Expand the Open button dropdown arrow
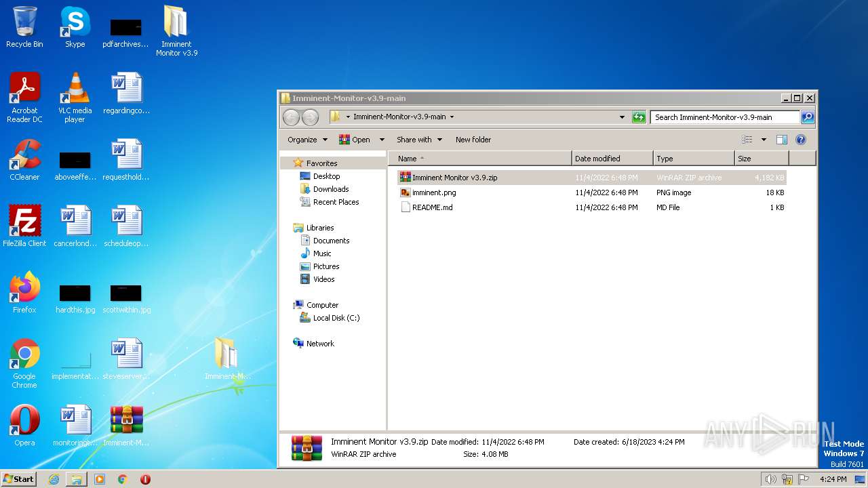 click(x=382, y=140)
